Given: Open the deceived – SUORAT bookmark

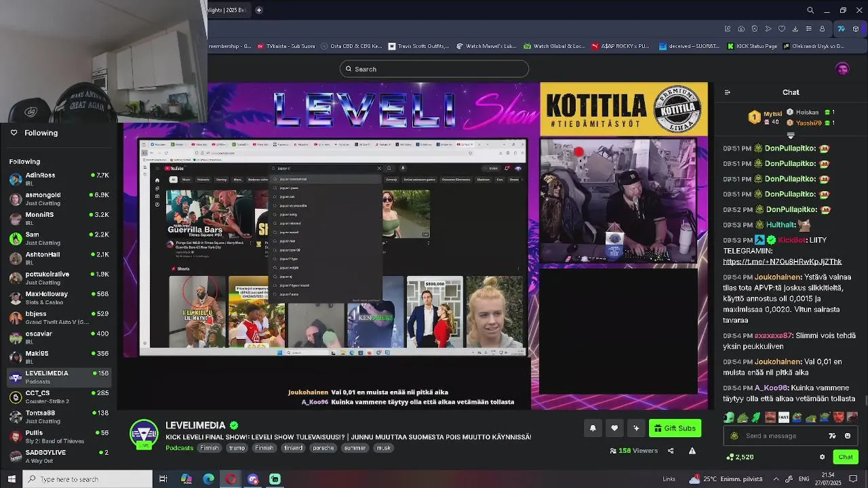Looking at the screenshot, I should point(688,46).
